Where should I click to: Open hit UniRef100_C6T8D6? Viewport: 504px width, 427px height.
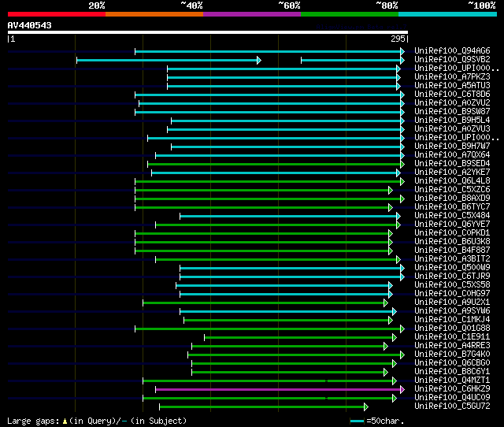coord(452,94)
